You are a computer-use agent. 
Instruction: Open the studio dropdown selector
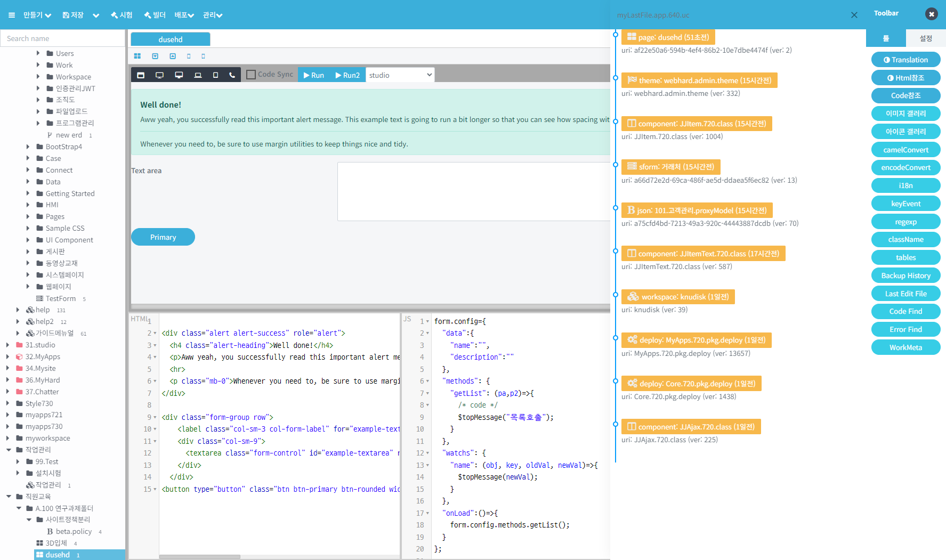point(400,75)
